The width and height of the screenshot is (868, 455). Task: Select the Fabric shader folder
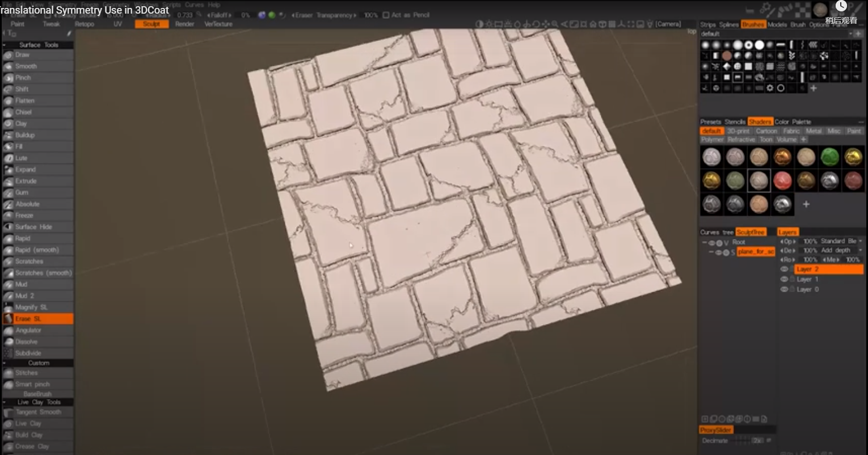click(x=791, y=131)
